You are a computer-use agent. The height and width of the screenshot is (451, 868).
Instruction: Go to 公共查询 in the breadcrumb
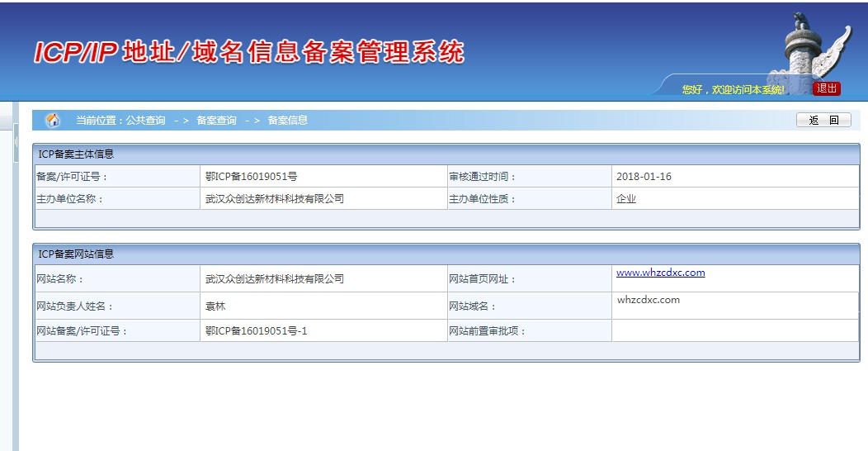coord(145,121)
